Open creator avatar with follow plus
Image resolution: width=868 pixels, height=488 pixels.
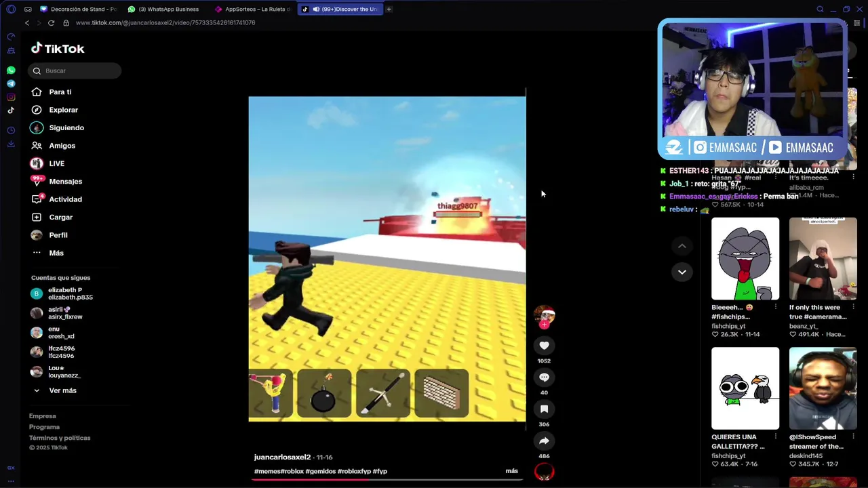click(x=544, y=317)
